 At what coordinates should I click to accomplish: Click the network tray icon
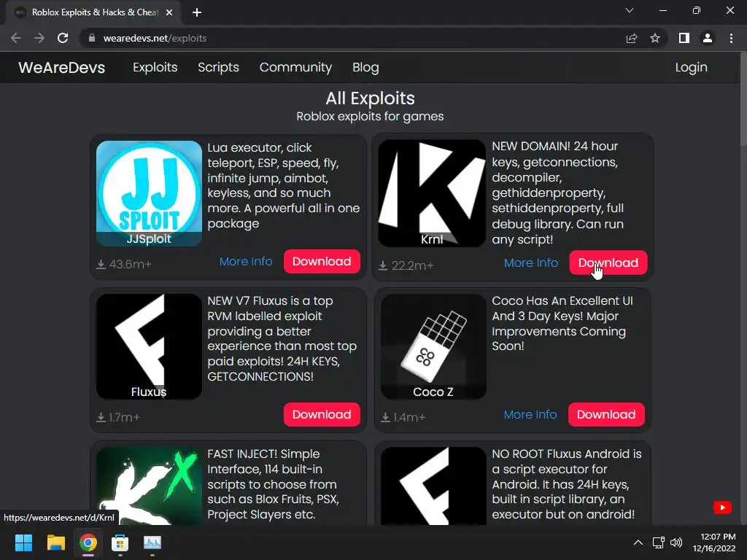(659, 542)
